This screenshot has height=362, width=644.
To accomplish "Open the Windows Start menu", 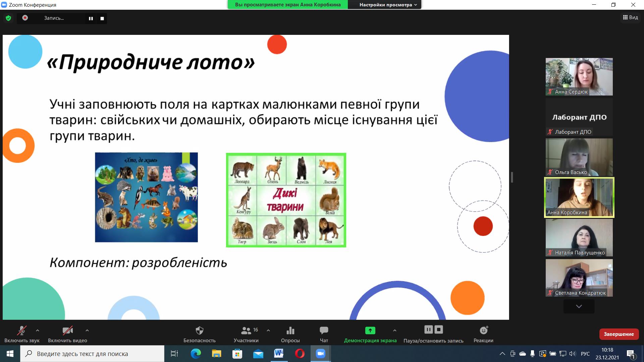I will (x=10, y=354).
